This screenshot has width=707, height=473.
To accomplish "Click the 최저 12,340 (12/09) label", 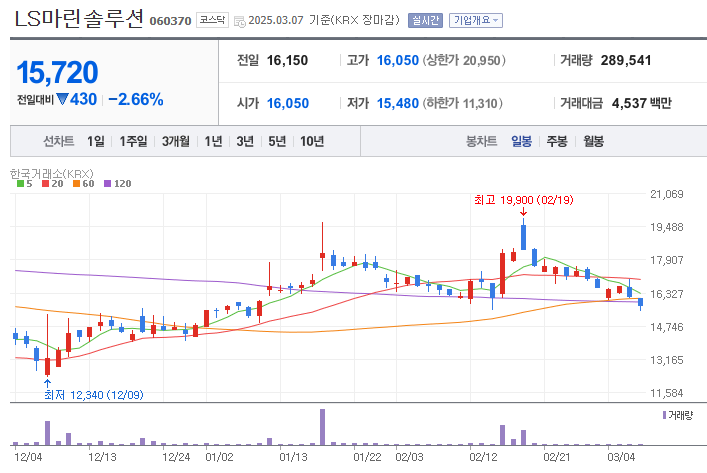I will (94, 395).
